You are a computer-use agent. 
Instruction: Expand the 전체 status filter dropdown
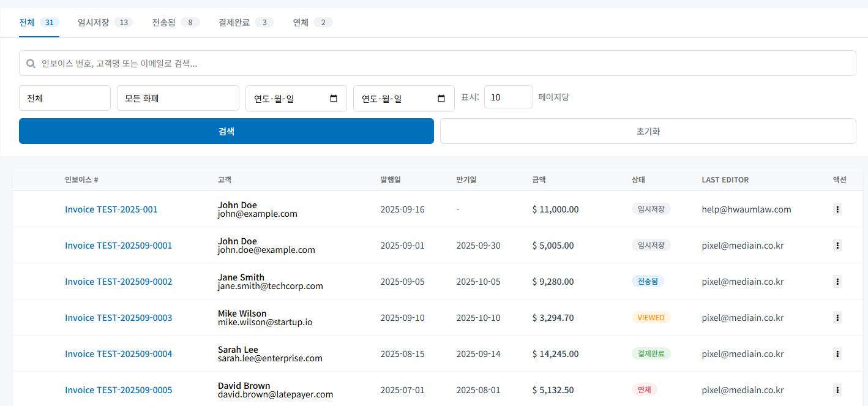65,98
